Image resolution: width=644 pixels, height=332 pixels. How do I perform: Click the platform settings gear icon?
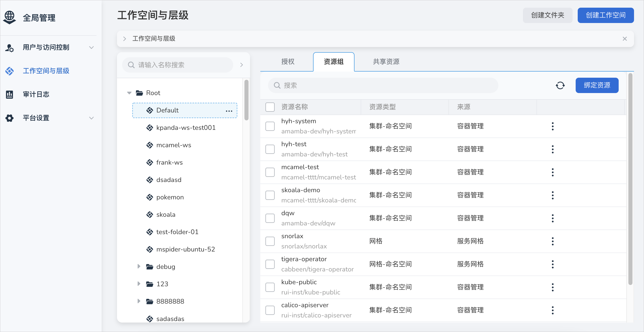pos(9,118)
